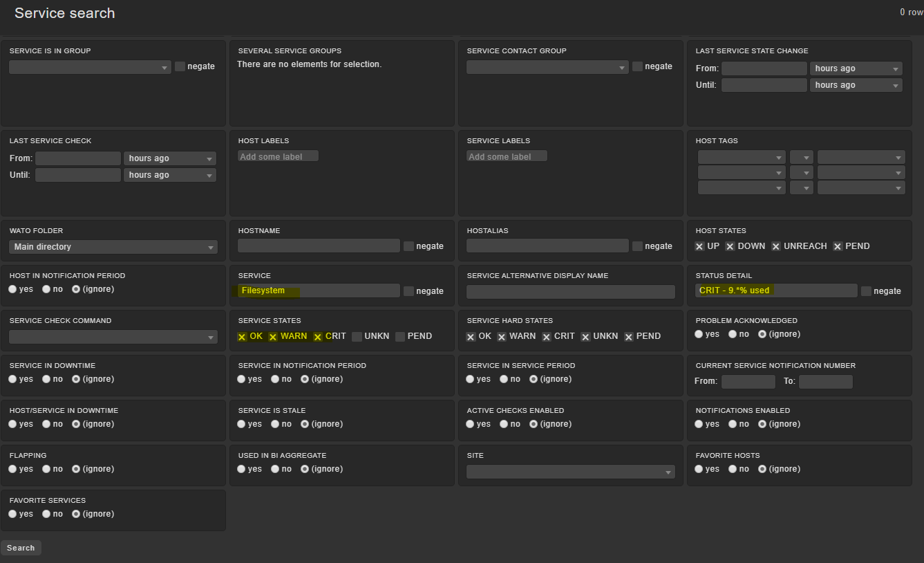The image size is (924, 563).
Task: Click the rows counter link
Action: point(911,12)
